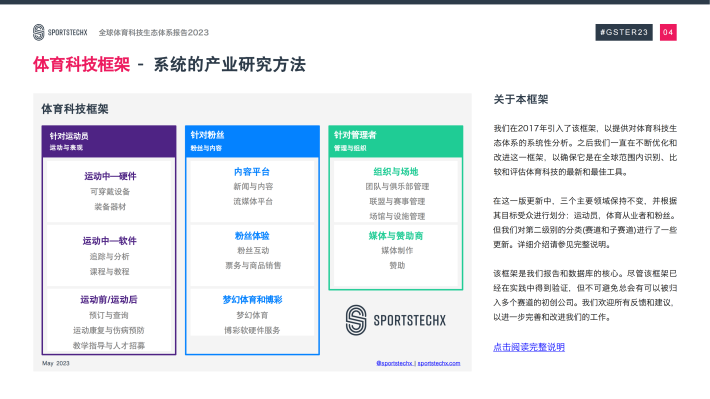Image resolution: width=710 pixels, height=399 pixels.
Task: Click the 运动中—硬件 category heading
Action: click(110, 176)
